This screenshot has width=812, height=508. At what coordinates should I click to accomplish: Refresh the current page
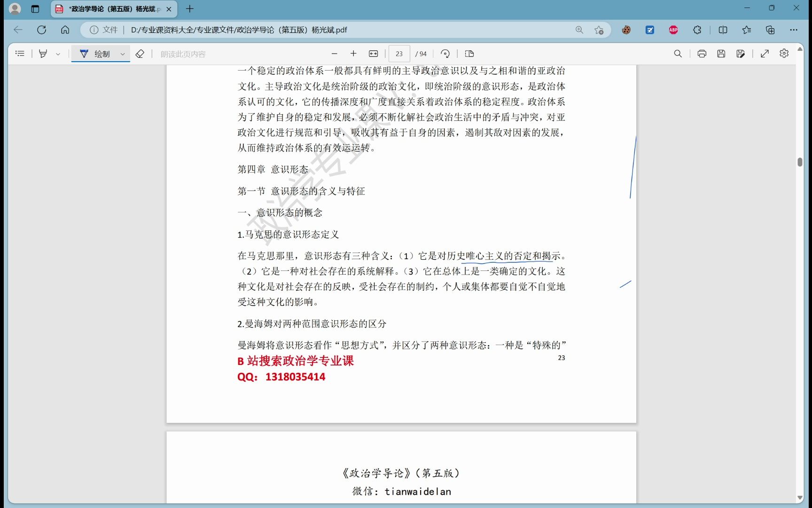tap(41, 30)
